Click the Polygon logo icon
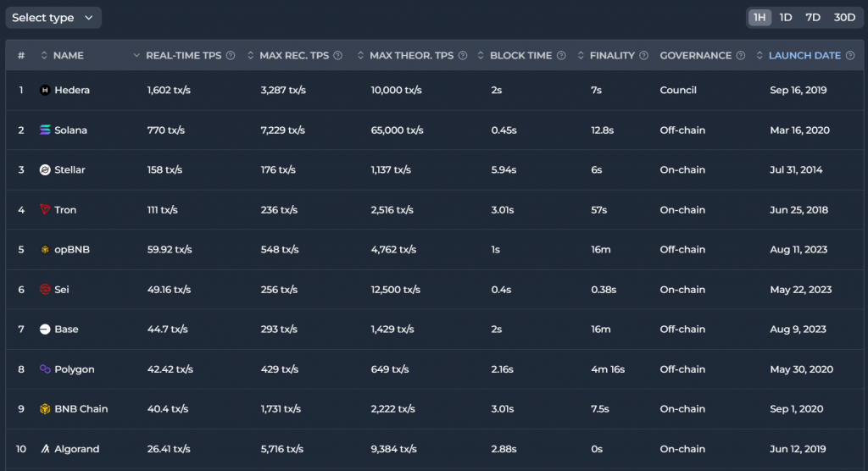The height and width of the screenshot is (471, 868). coord(45,369)
